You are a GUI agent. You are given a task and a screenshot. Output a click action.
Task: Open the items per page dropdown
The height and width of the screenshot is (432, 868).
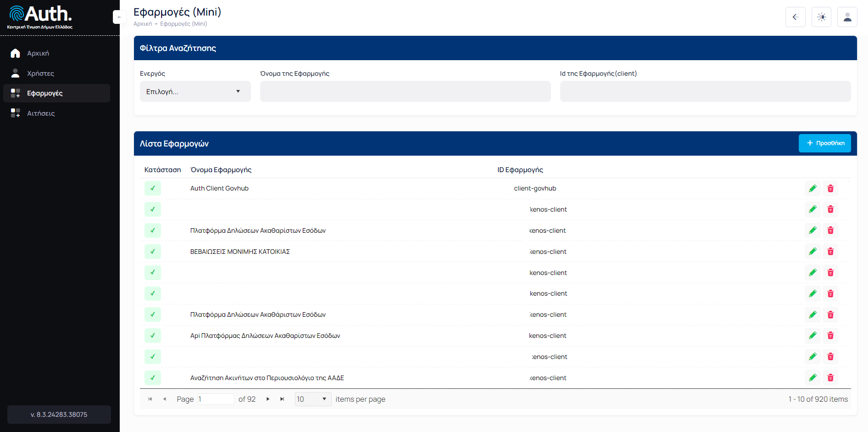point(313,399)
